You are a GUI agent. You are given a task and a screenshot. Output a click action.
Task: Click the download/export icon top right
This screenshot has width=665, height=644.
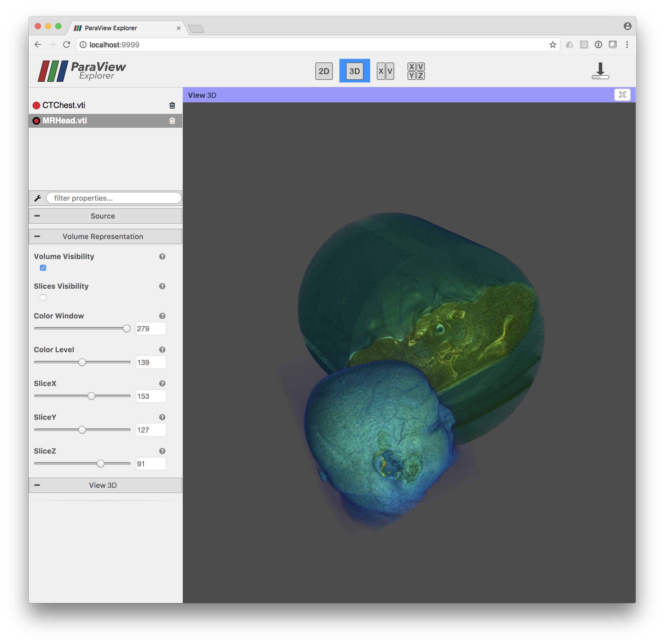(x=600, y=71)
